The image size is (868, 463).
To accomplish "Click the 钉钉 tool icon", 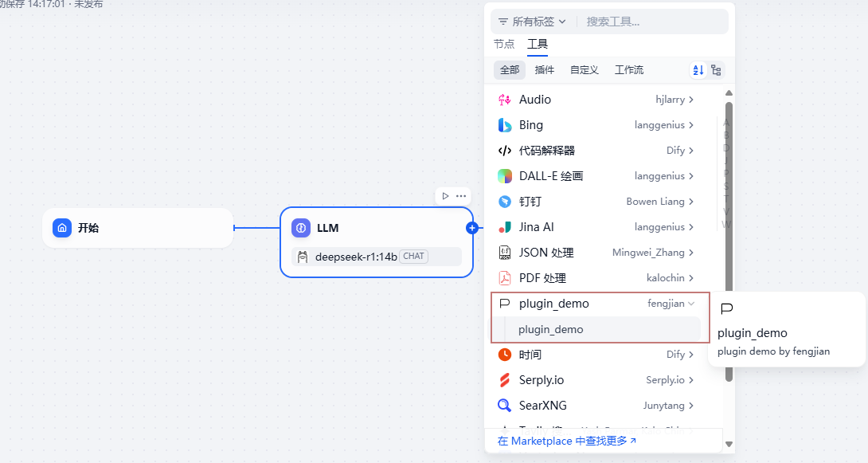I will click(504, 202).
